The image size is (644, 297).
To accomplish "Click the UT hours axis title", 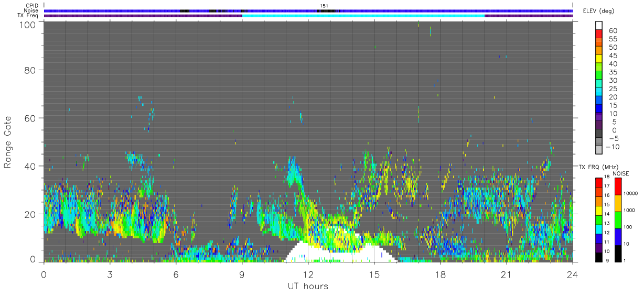I will pyautogui.click(x=307, y=287).
